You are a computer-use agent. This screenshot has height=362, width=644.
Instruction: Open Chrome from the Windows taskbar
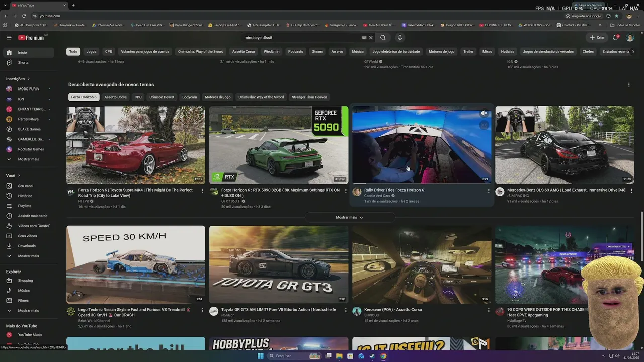383,356
